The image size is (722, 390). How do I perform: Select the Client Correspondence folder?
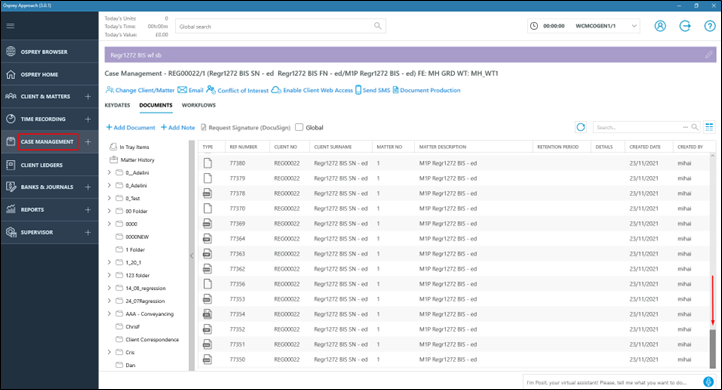point(147,340)
